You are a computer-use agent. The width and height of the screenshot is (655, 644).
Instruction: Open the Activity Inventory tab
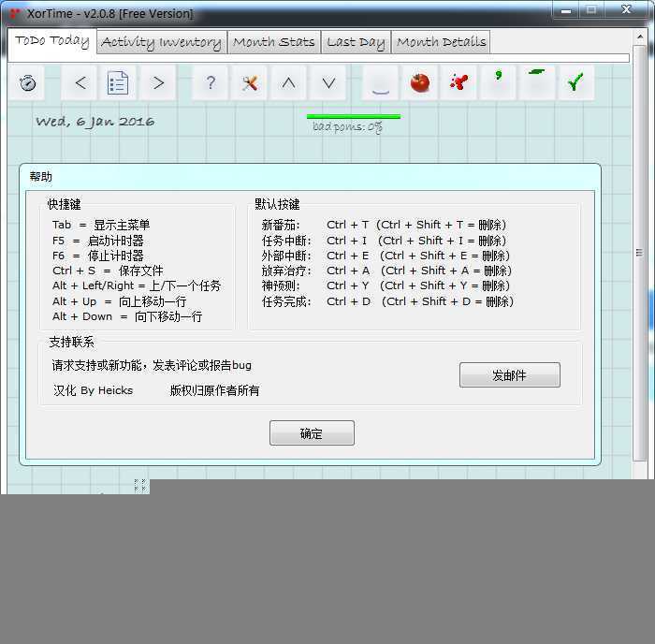162,42
